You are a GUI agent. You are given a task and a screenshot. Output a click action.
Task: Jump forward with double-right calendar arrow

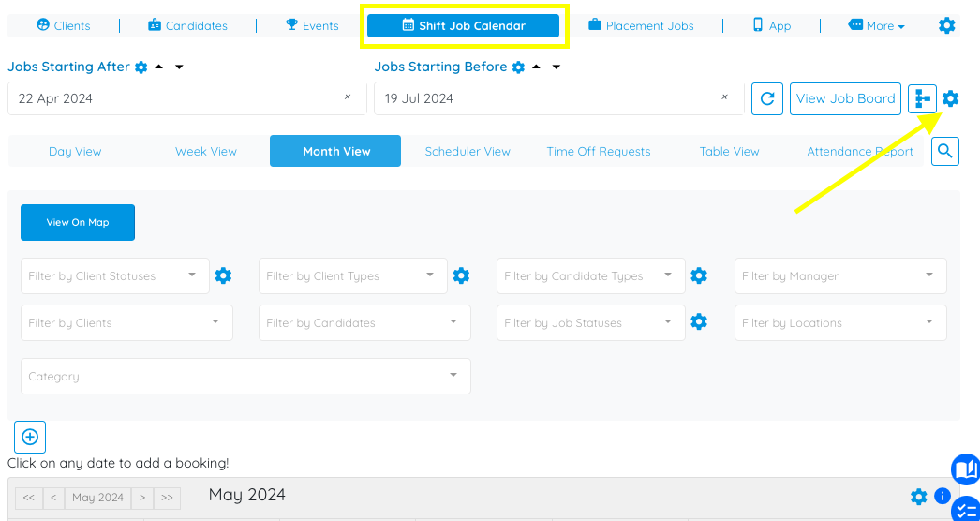tap(167, 498)
